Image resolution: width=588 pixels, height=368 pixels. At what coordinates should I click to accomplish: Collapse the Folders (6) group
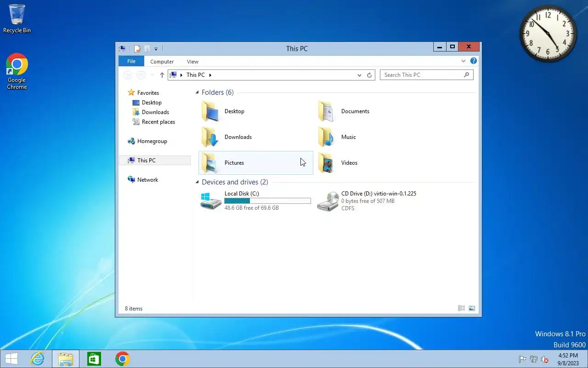click(198, 93)
